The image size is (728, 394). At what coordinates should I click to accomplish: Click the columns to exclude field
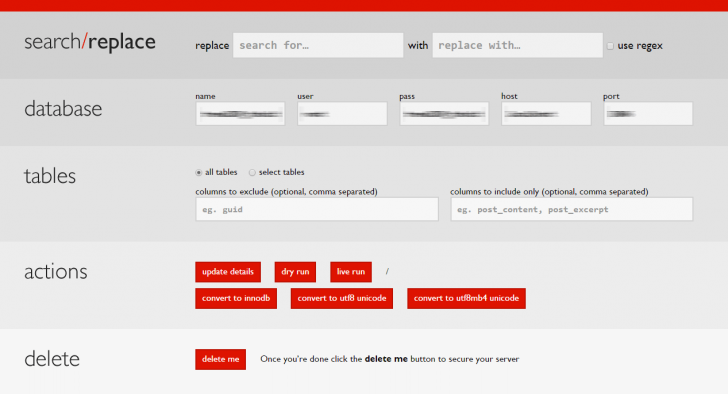[x=317, y=209]
